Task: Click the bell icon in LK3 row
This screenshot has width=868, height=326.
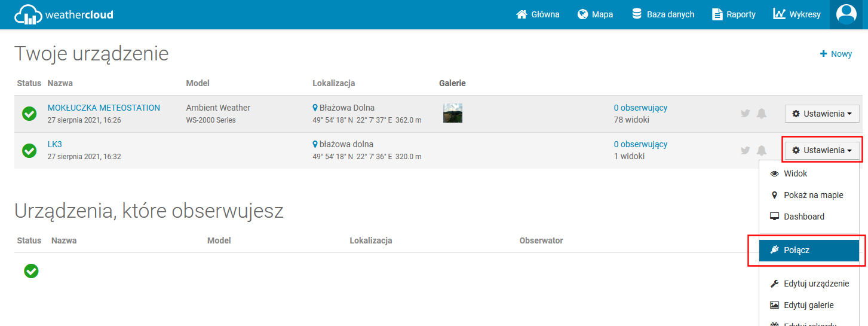Action: pos(761,151)
